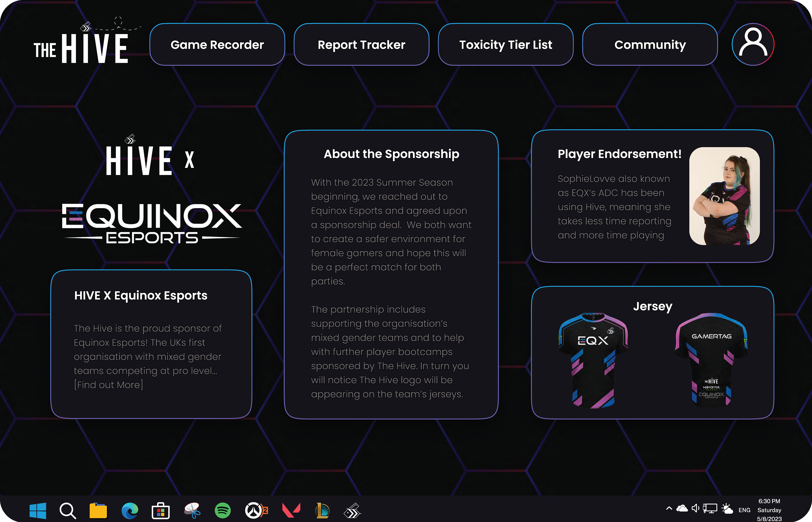Open Spotify from taskbar
The height and width of the screenshot is (522, 812).
tap(223, 510)
